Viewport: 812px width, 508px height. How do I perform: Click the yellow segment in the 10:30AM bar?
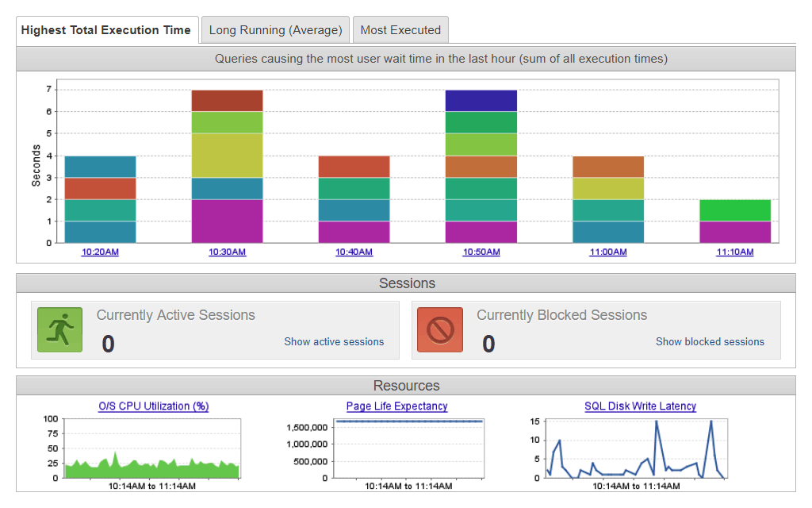(x=227, y=156)
